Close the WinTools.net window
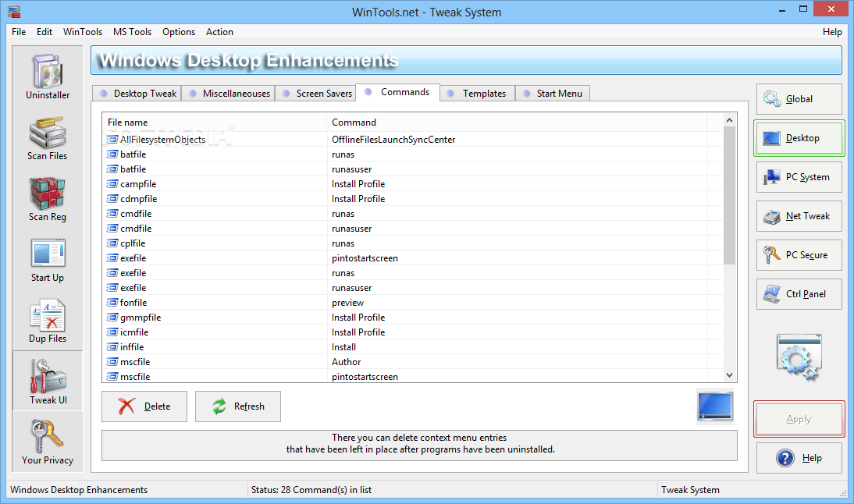Viewport: 854px width, 504px height. [831, 9]
